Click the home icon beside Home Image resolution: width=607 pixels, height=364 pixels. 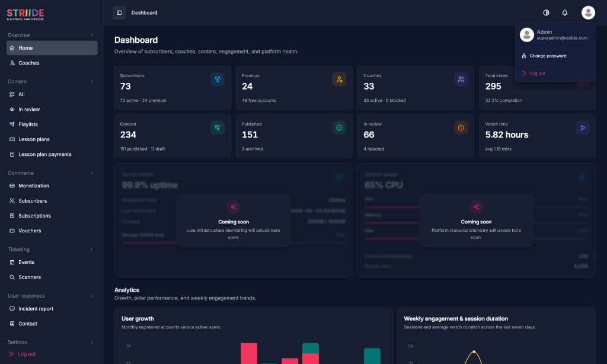coord(12,48)
